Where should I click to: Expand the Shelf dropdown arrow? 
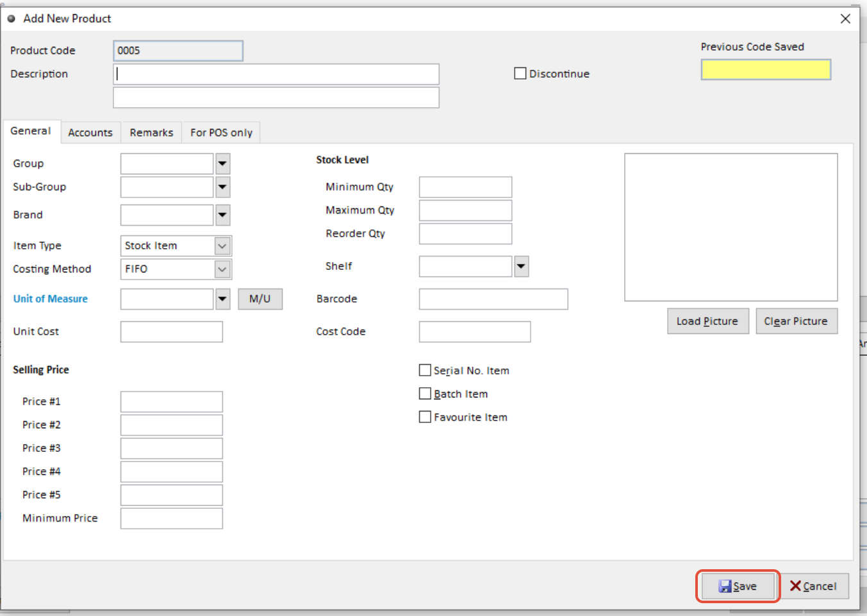click(x=522, y=266)
